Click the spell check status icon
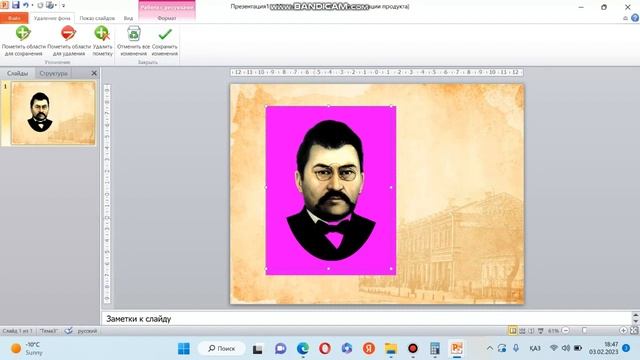 click(x=69, y=331)
